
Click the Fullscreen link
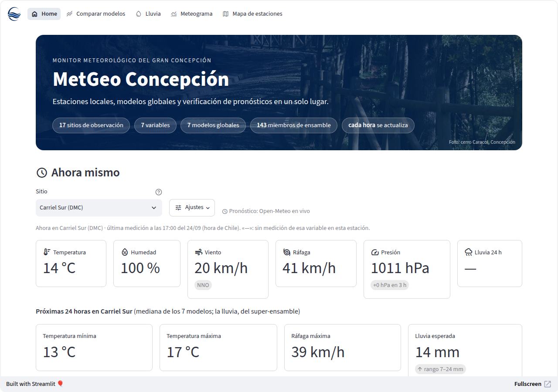(x=533, y=384)
